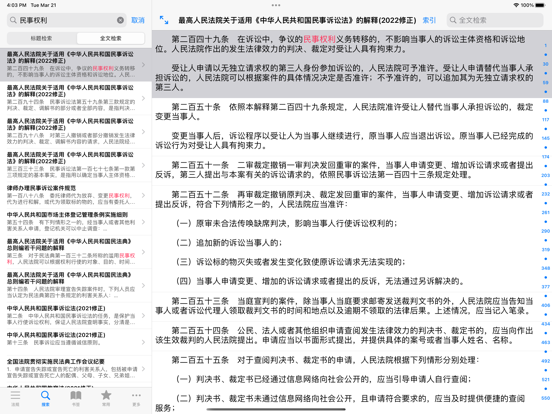Screen dimensions: 552x414
Task: Open the chevron on 市场主体登记管理条例实施细则 result
Action: pyautogui.click(x=143, y=222)
